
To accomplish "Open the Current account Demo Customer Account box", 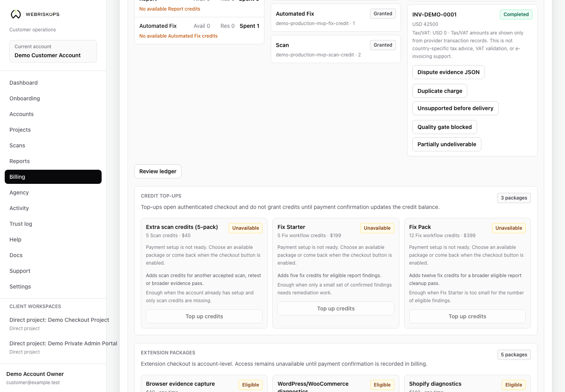I will [53, 51].
